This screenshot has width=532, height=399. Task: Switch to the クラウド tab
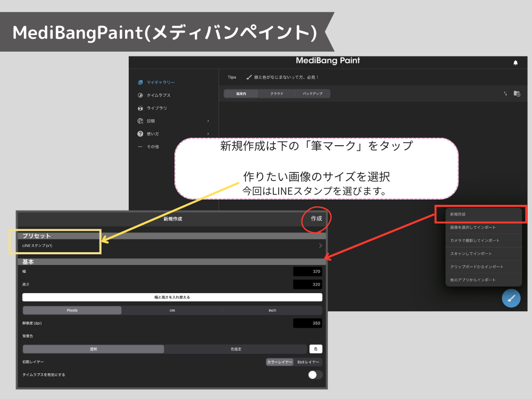(277, 94)
